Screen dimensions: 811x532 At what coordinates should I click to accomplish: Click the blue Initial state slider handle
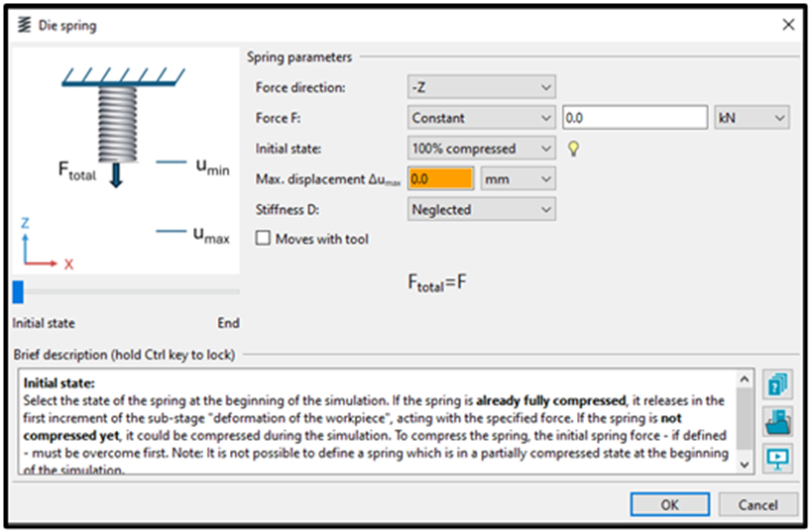[18, 291]
